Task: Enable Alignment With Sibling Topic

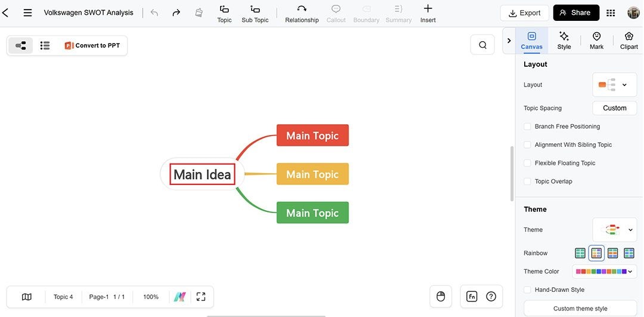Action: [x=527, y=144]
